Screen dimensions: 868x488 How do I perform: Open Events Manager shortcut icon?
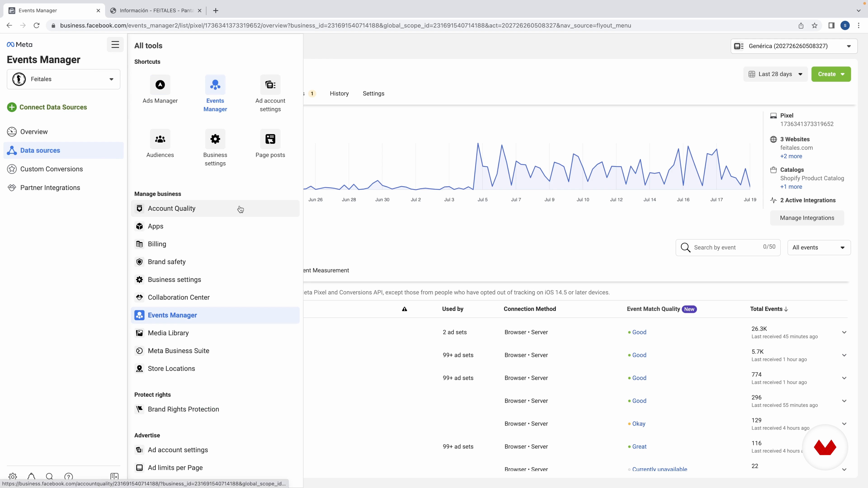[215, 85]
